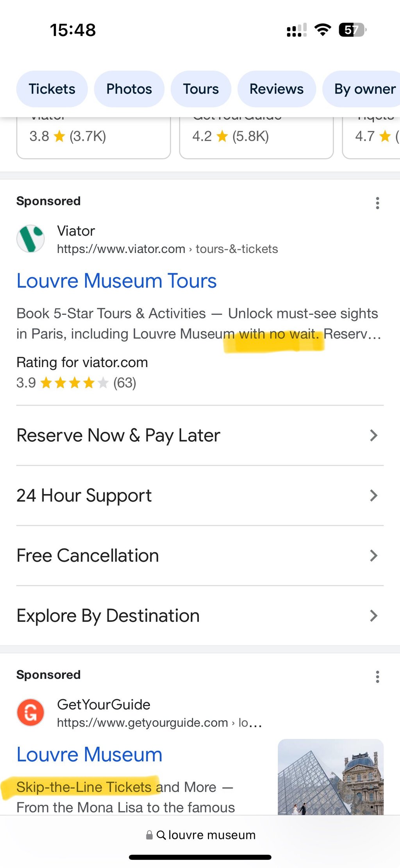Expand Explore By Destination chevron
The width and height of the screenshot is (400, 868).
[373, 616]
